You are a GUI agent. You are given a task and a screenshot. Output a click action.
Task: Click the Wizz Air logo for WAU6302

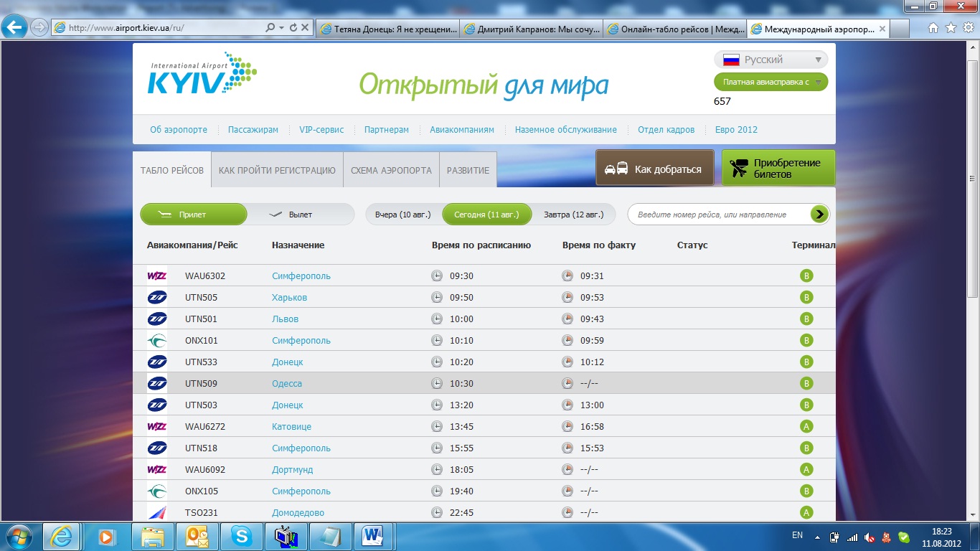pyautogui.click(x=156, y=275)
